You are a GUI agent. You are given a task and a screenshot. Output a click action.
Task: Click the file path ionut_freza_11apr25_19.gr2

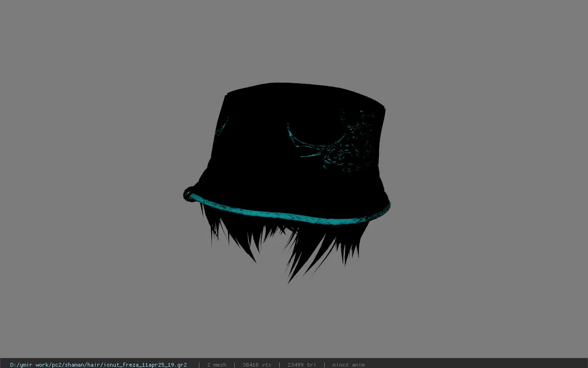98,365
